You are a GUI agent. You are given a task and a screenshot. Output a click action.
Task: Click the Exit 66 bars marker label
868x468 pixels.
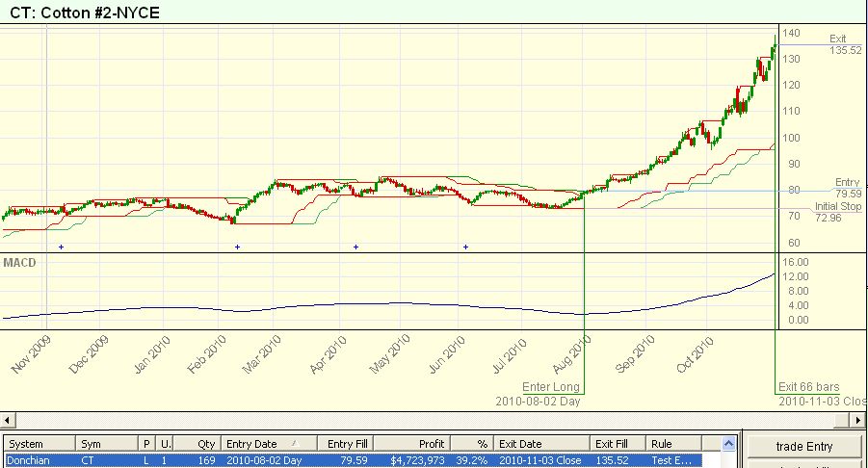tap(808, 387)
